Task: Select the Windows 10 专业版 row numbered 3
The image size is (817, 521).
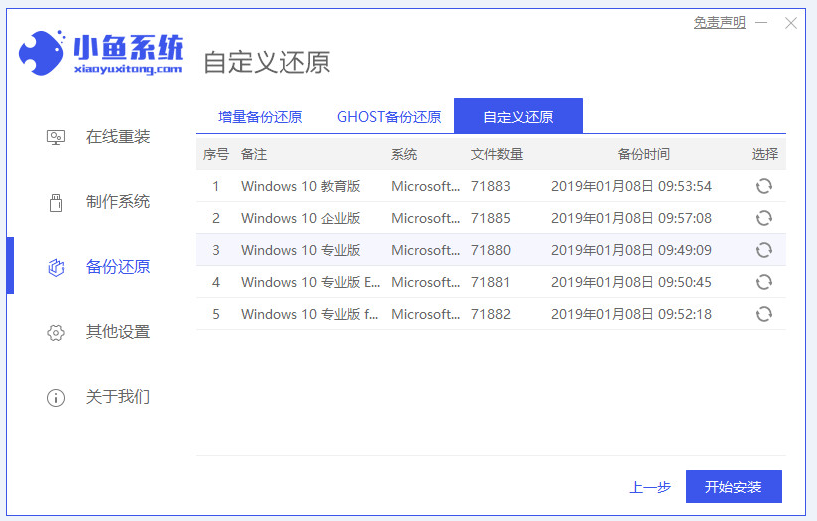Action: tap(491, 250)
